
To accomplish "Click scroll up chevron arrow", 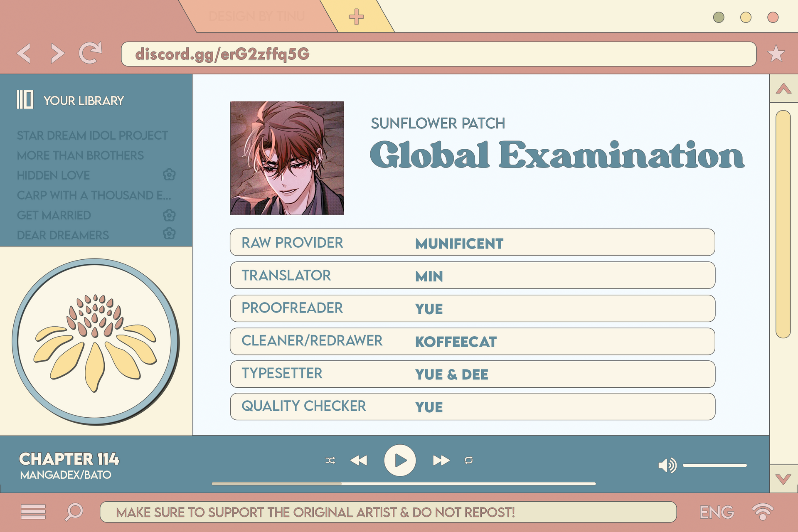I will coord(783,89).
